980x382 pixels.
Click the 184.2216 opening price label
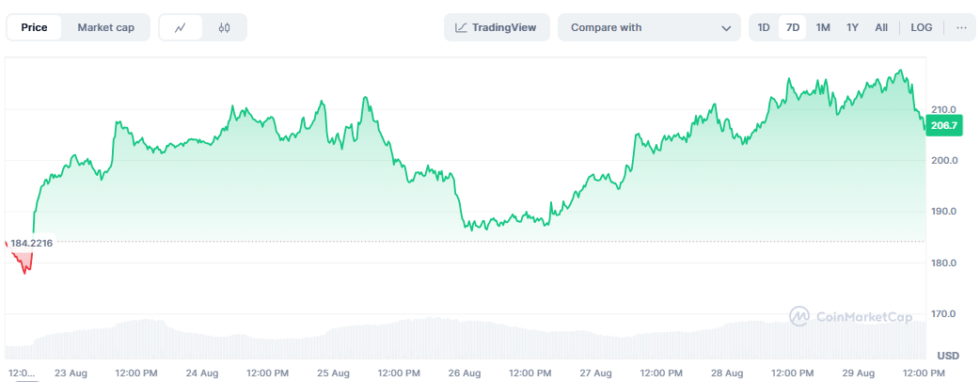coord(30,243)
